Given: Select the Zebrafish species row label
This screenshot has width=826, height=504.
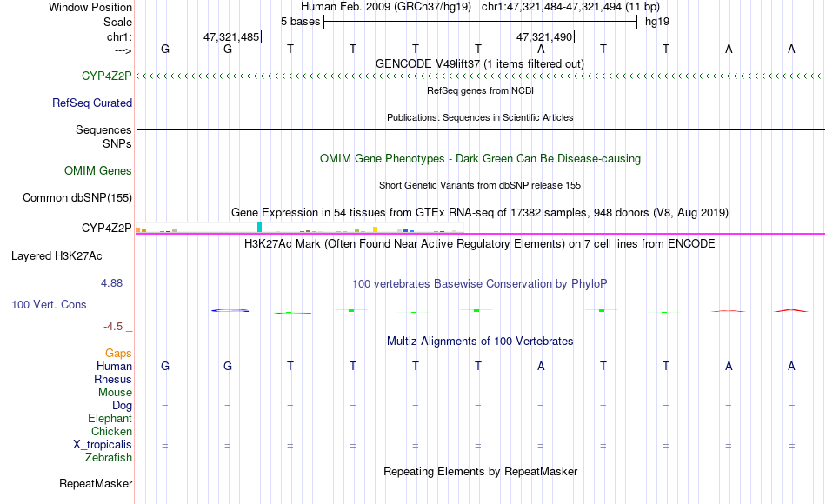Looking at the screenshot, I should point(109,458).
